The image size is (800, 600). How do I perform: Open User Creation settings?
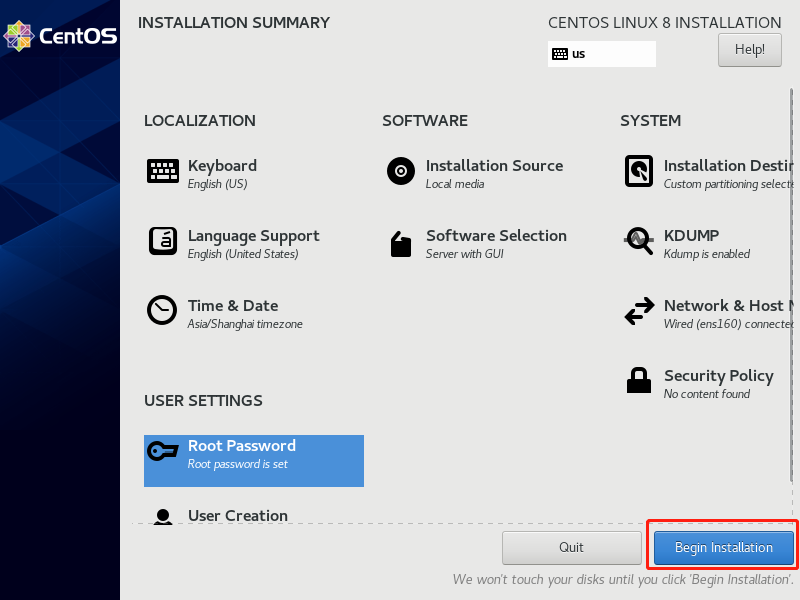point(238,515)
